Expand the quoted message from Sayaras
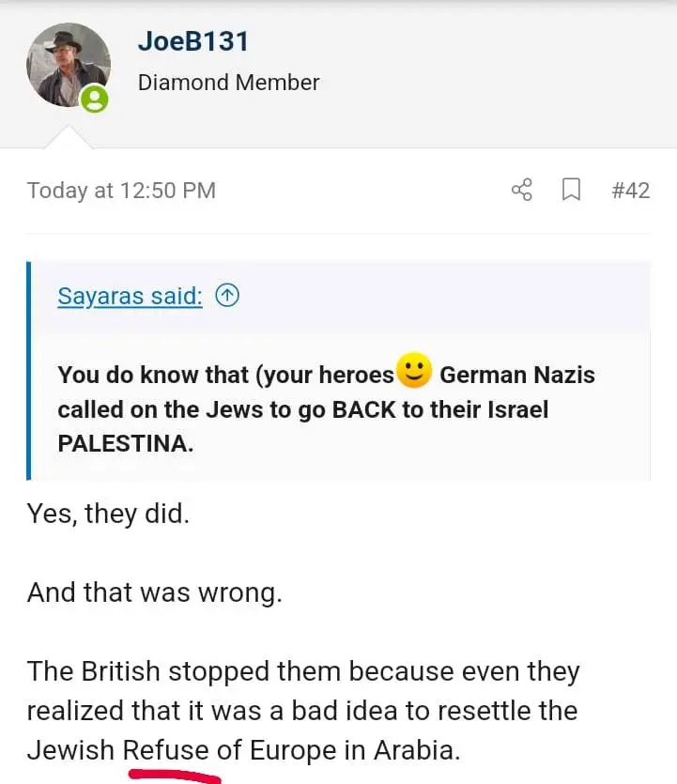Screen dimensions: 677x784 click(338, 408)
